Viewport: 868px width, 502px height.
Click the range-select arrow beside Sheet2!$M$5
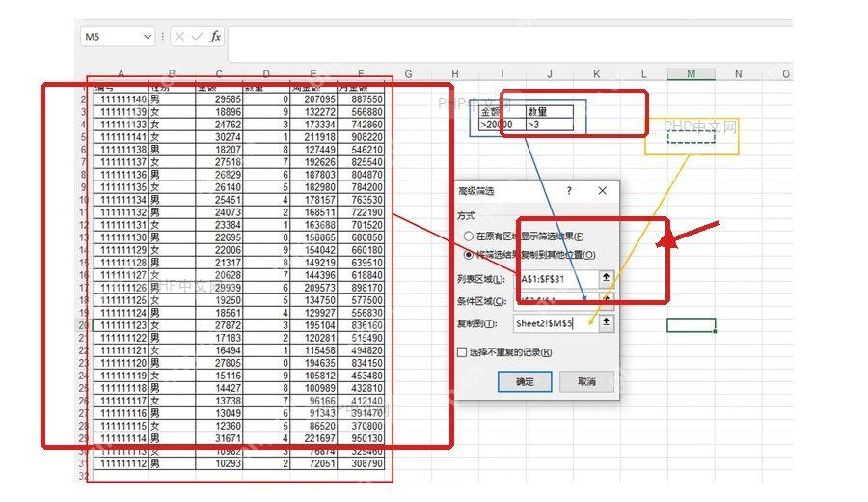coord(607,322)
